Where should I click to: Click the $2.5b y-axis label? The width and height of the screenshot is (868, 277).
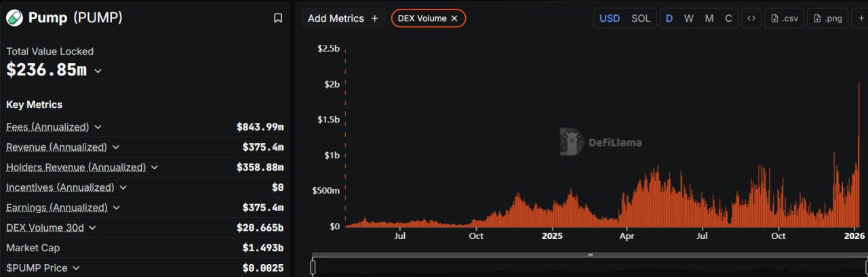pyautogui.click(x=328, y=48)
